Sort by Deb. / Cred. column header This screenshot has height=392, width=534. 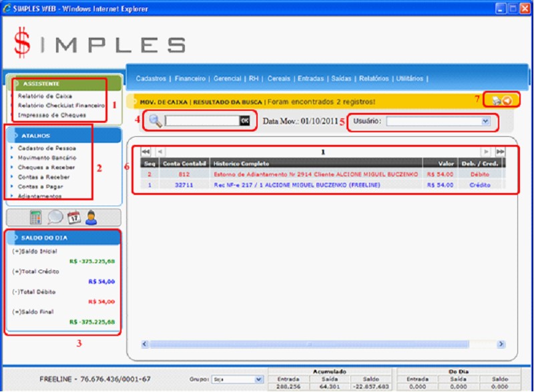point(480,164)
